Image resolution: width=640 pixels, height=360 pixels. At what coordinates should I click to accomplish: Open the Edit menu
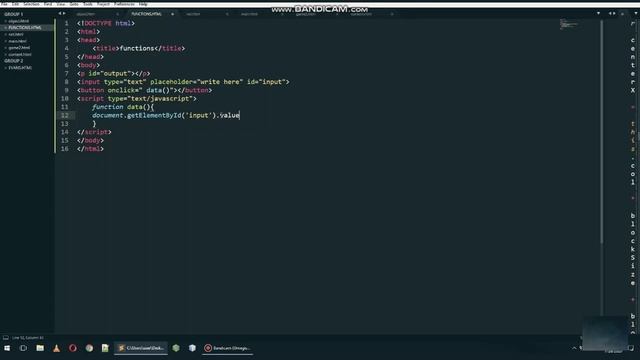[x=15, y=4]
